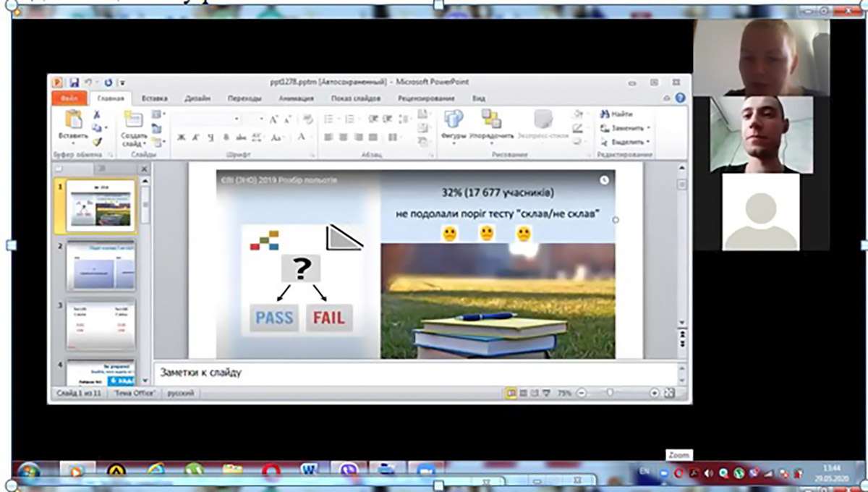Toggle underline Ч formatting
Image resolution: width=868 pixels, height=492 pixels.
coord(210,137)
